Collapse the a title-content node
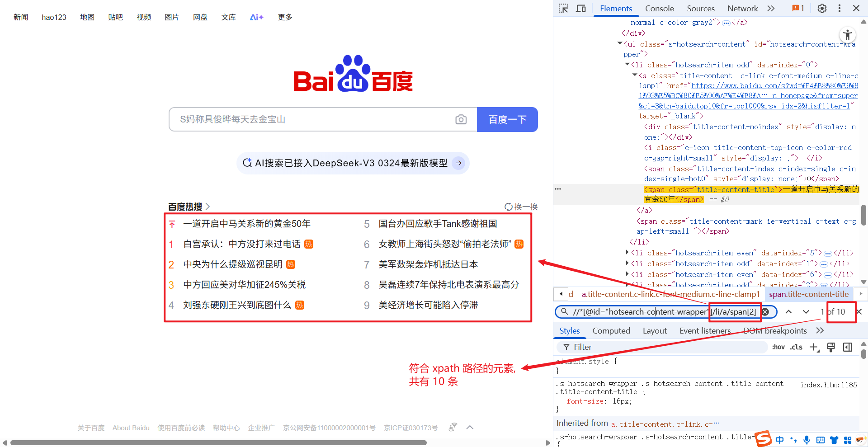The image size is (868, 447). [x=635, y=75]
